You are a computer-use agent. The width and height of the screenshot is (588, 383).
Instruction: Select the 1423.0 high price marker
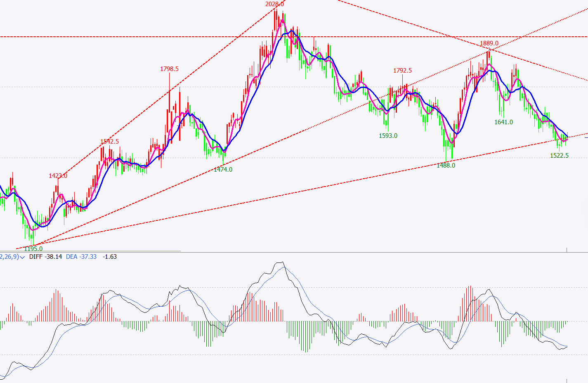(58, 176)
